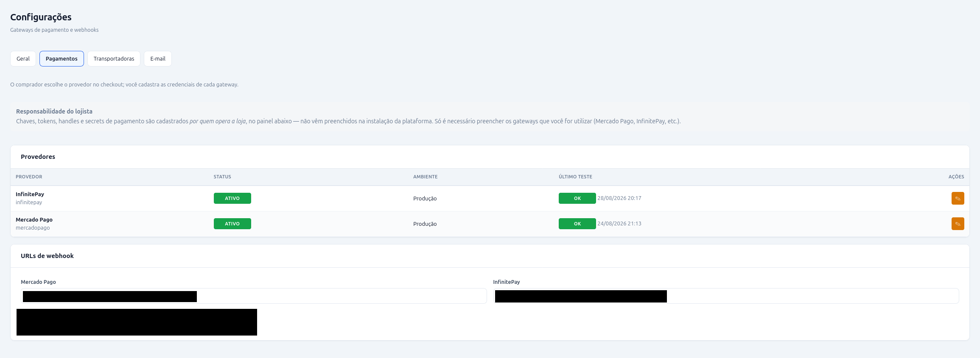Open the Geral settings tab

(x=23, y=59)
